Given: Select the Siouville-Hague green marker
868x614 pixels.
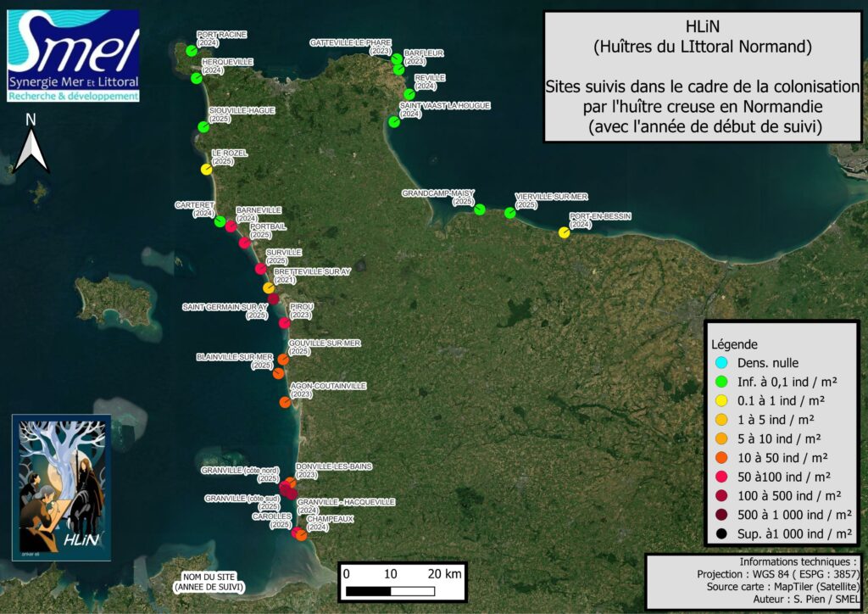Looking at the screenshot, I should coord(203,127).
